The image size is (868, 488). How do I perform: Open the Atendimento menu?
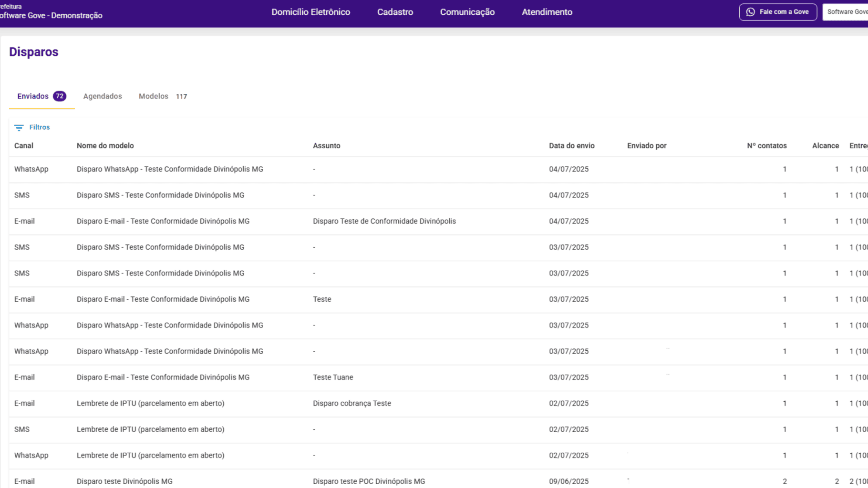(x=547, y=12)
